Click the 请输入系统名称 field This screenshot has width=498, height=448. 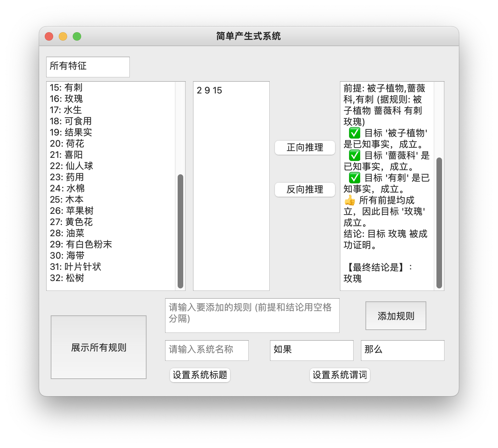(x=207, y=350)
